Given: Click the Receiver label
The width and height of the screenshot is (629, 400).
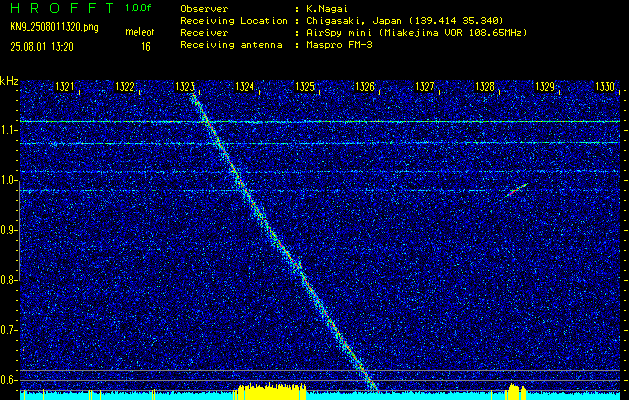Looking at the screenshot, I should coord(204,33).
